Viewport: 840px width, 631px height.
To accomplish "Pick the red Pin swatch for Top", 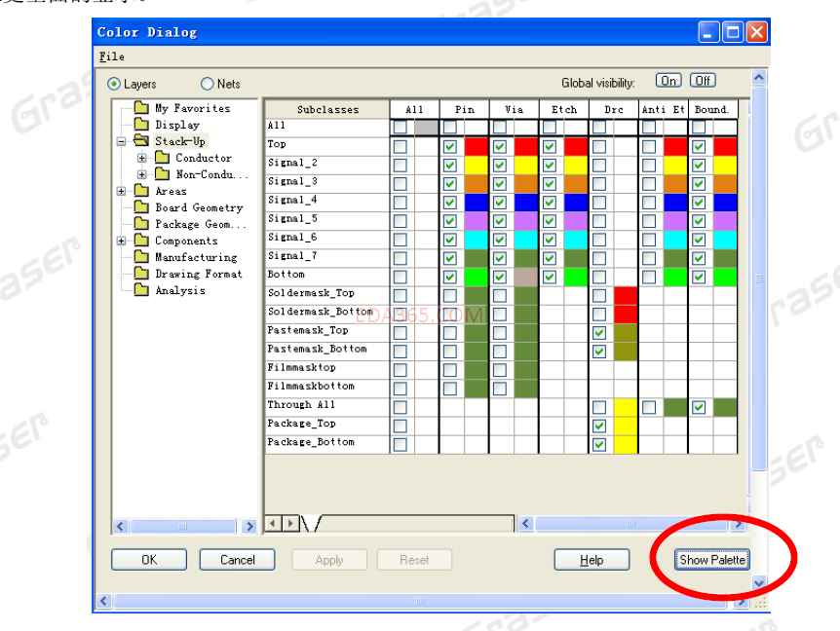I will click(477, 147).
